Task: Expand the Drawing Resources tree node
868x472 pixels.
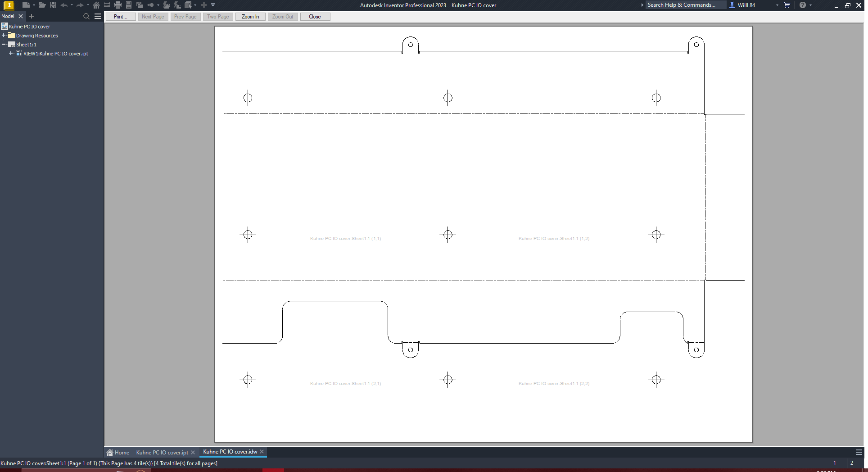Action: point(4,35)
